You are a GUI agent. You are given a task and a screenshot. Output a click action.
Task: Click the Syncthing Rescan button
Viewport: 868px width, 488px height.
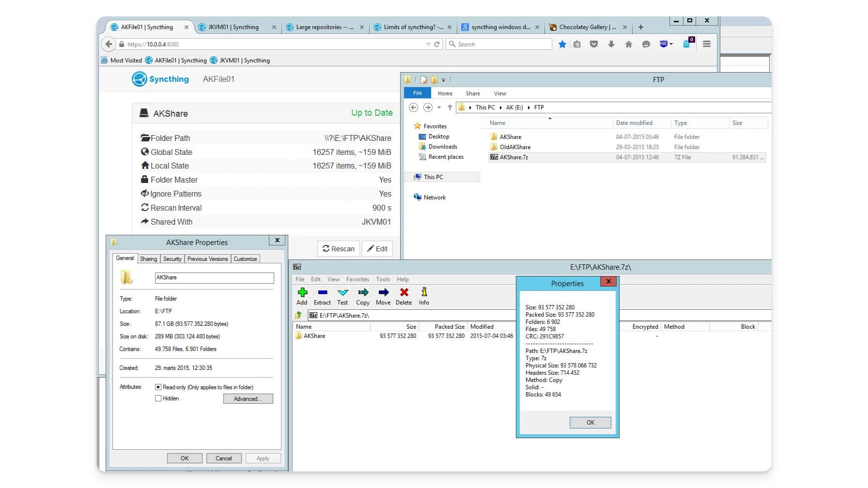click(339, 249)
